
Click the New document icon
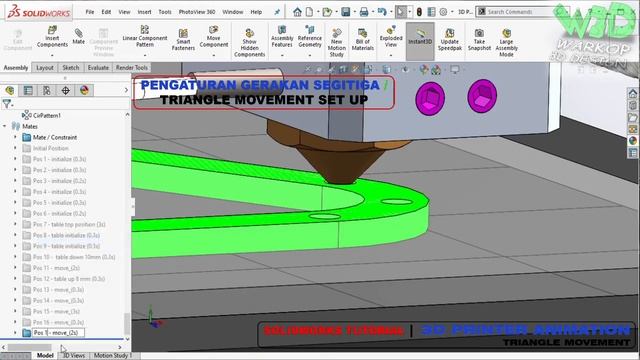[x=309, y=12]
